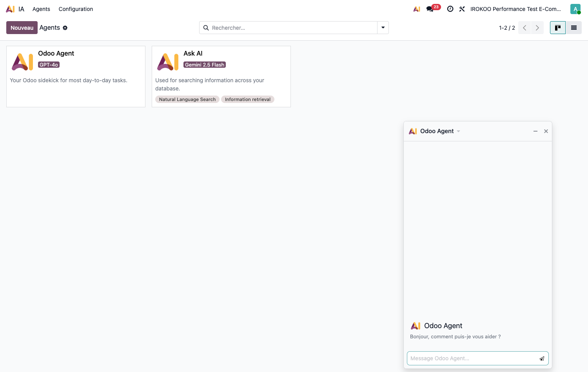Open the debug tools wrench icon
The width and height of the screenshot is (588, 372).
tap(462, 9)
